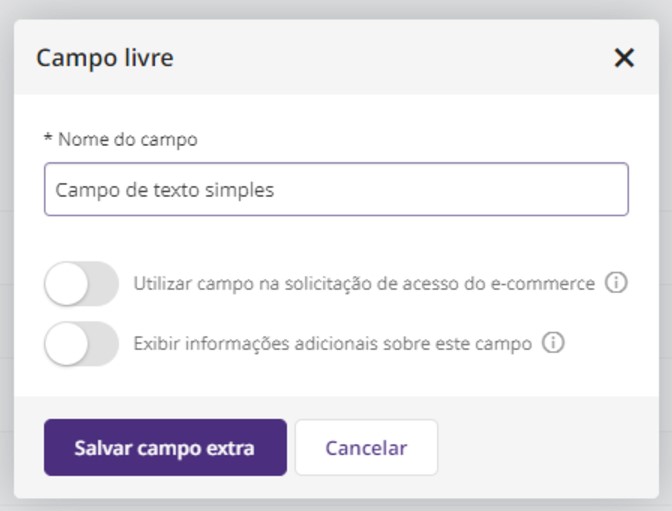Select the '* Nome do campo' label
672x511 pixels.
pos(121,140)
